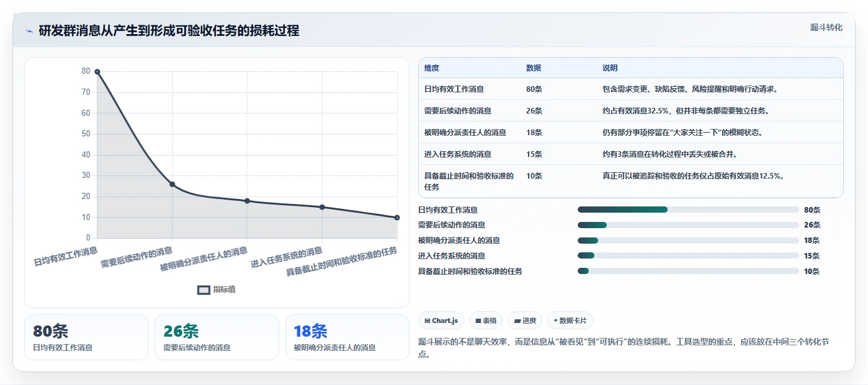Click the 维度 table column header
This screenshot has height=385, width=868.
pos(432,68)
